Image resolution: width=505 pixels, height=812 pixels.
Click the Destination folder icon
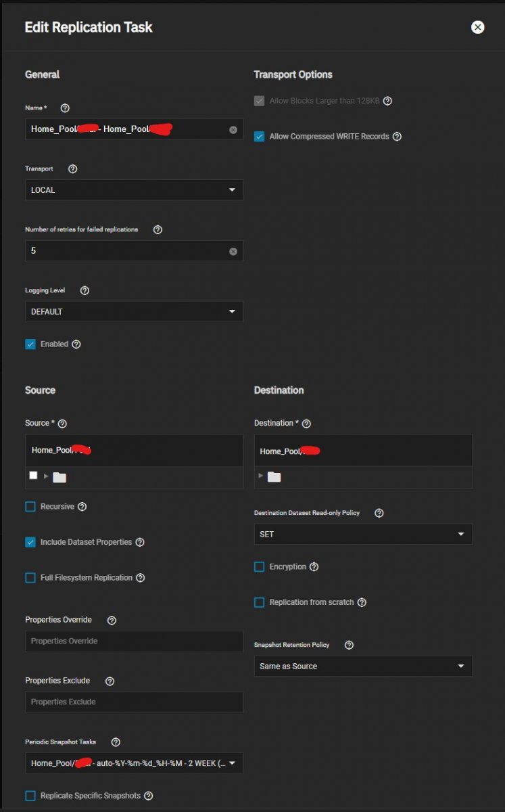(274, 477)
